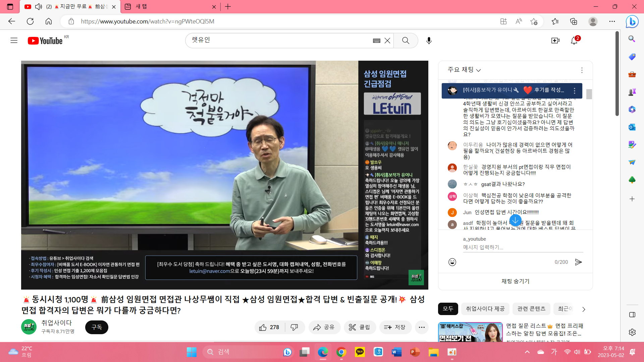Image resolution: width=644 pixels, height=362 pixels.
Task: Expand the 주요 채팅 dropdown
Action: 464,70
